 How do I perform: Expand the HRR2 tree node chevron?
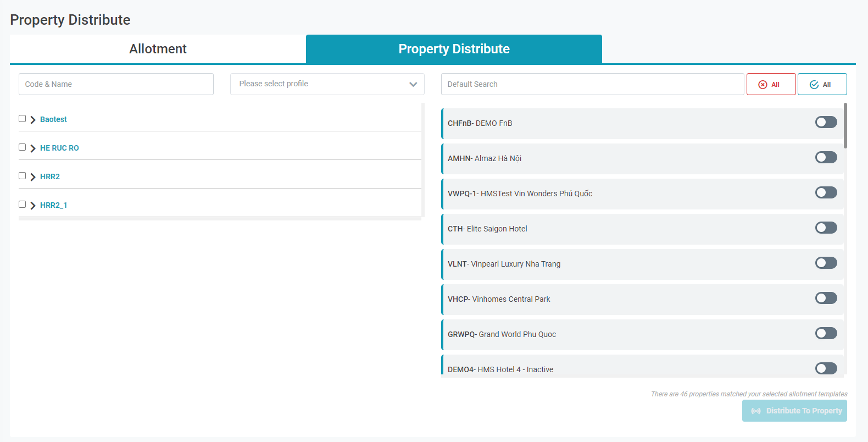[33, 177]
